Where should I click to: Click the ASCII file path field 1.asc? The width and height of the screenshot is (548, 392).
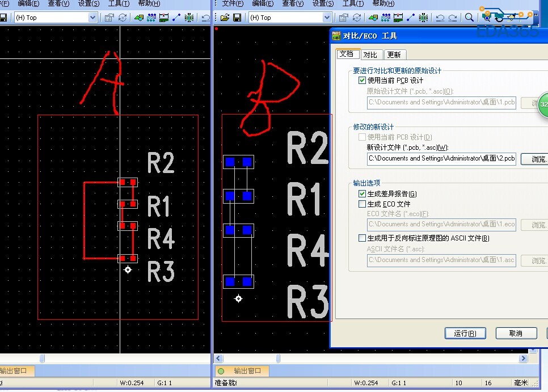(441, 260)
